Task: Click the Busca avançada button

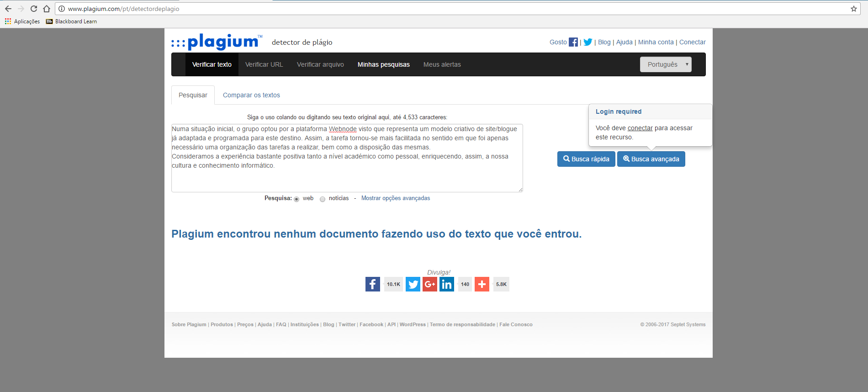Action: pyautogui.click(x=651, y=159)
